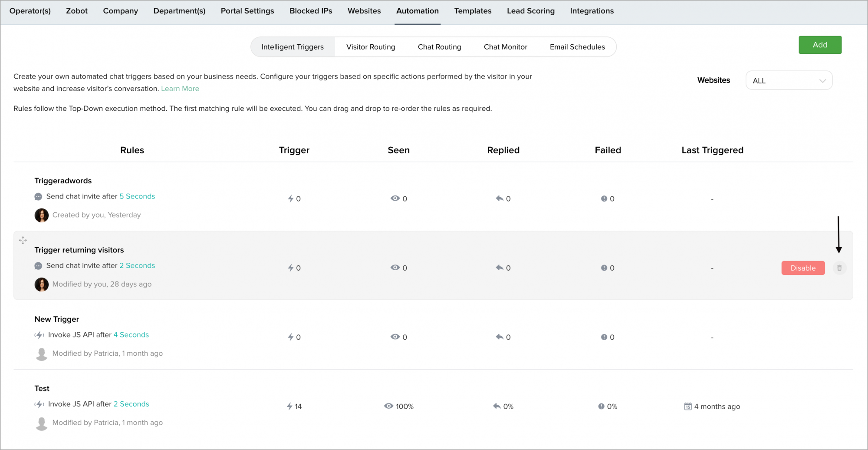Click the eye icon in the Test row

pos(388,406)
